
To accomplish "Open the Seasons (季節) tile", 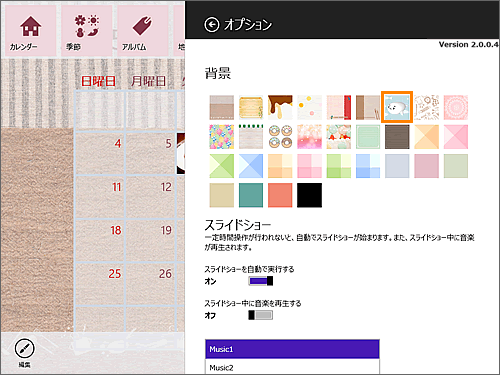I will (86, 31).
